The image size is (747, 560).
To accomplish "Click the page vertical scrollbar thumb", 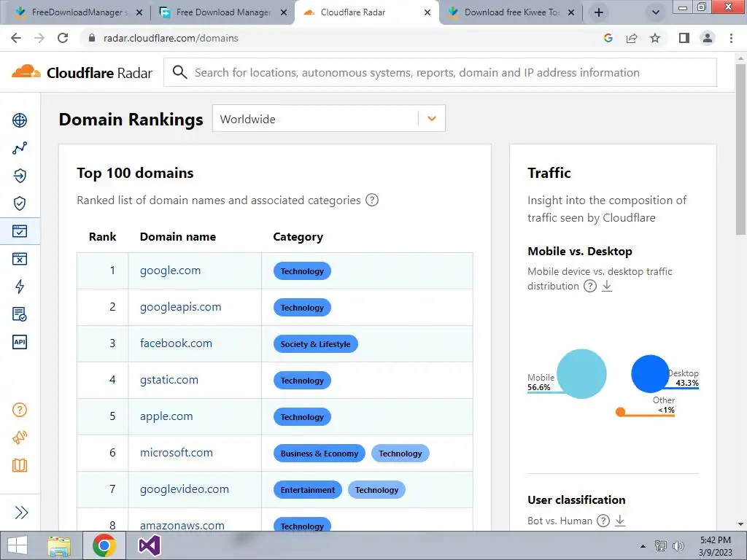I will coord(740,149).
